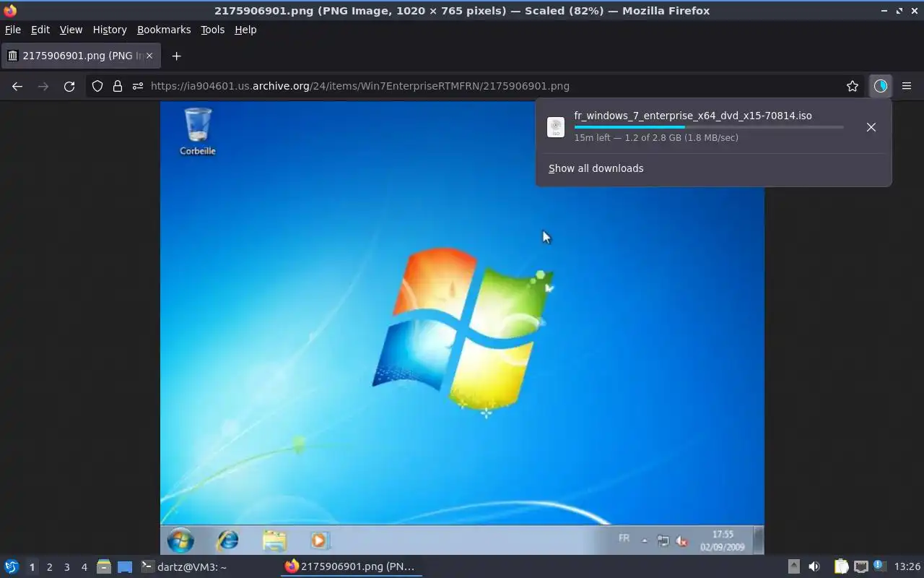
Task: Switch to virtual desktop 2
Action: click(49, 567)
